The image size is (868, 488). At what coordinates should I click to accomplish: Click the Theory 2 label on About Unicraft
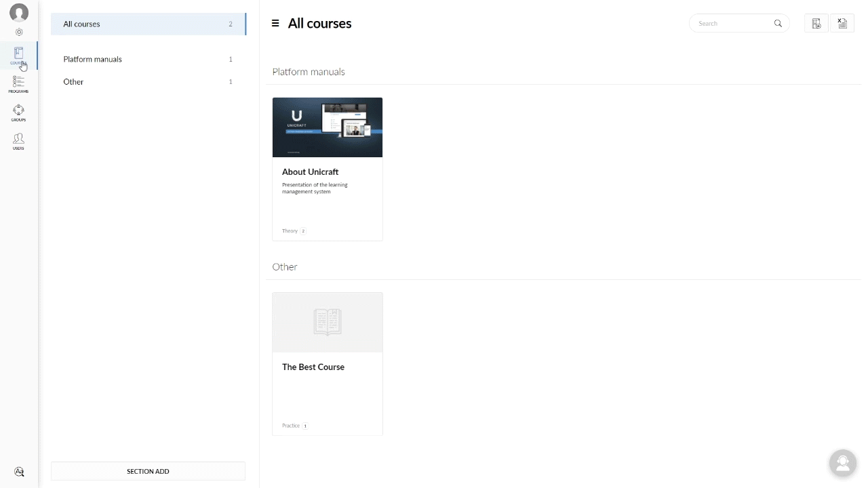(294, 231)
